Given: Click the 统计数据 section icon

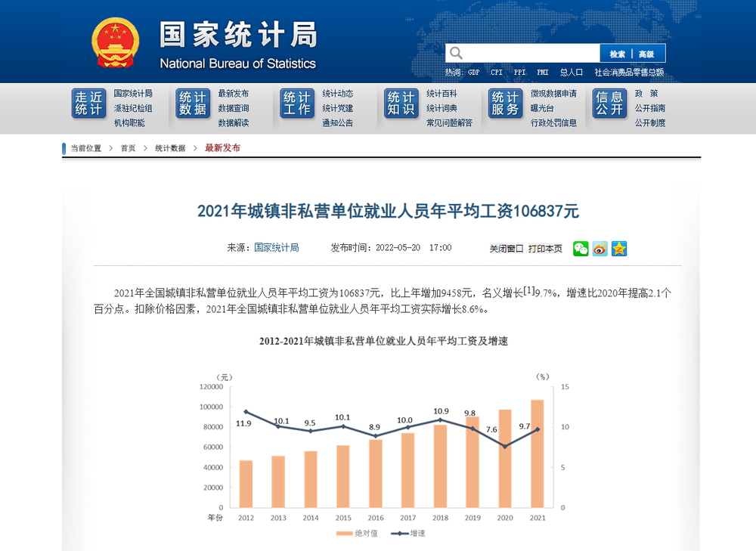Looking at the screenshot, I should [192, 104].
